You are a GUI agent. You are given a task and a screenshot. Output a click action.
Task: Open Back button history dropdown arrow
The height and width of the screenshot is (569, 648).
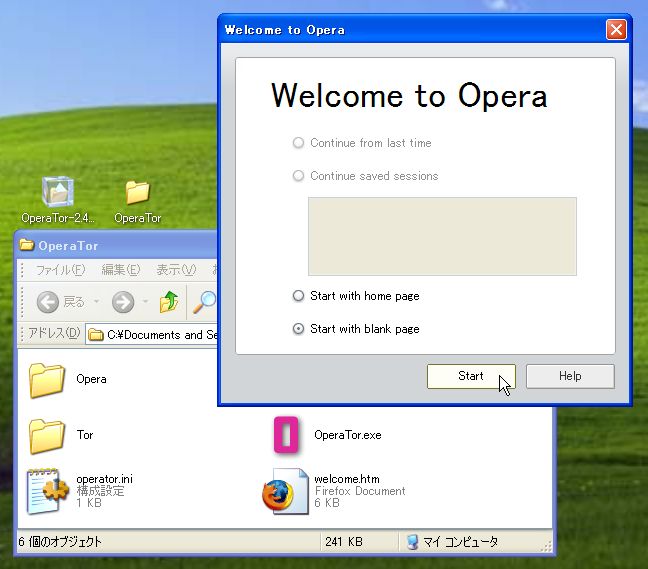pos(96,302)
